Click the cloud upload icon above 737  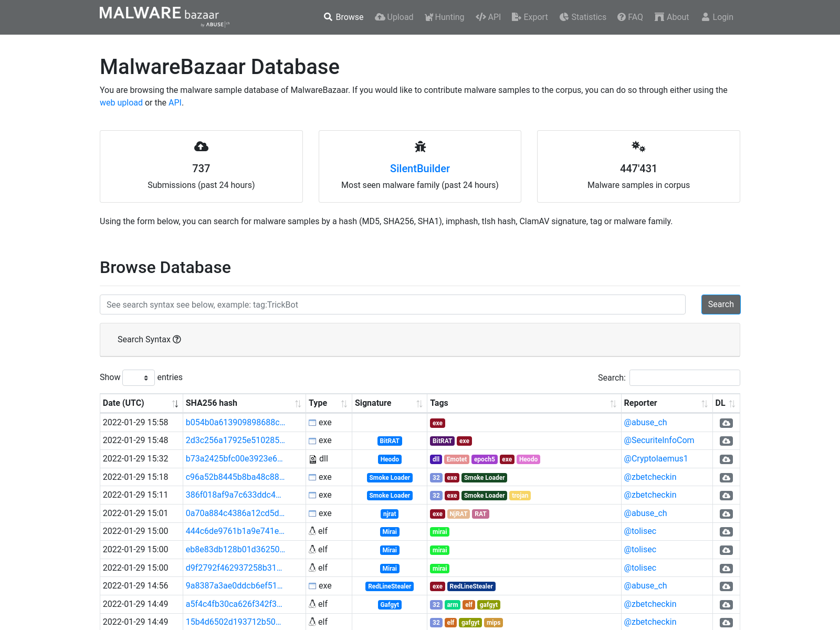(x=201, y=146)
